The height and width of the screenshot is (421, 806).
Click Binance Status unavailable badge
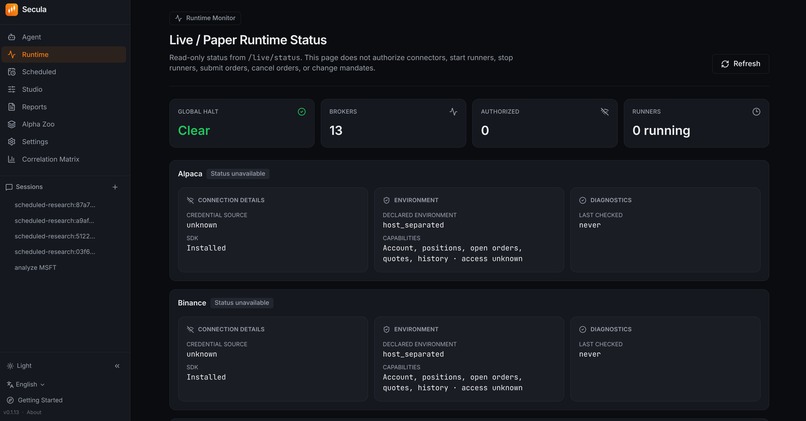242,303
